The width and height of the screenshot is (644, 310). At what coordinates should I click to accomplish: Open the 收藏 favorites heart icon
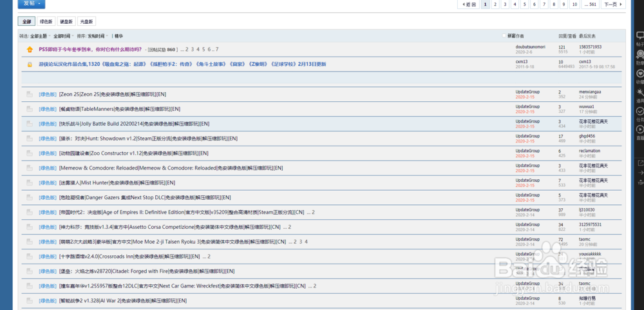coord(640,73)
